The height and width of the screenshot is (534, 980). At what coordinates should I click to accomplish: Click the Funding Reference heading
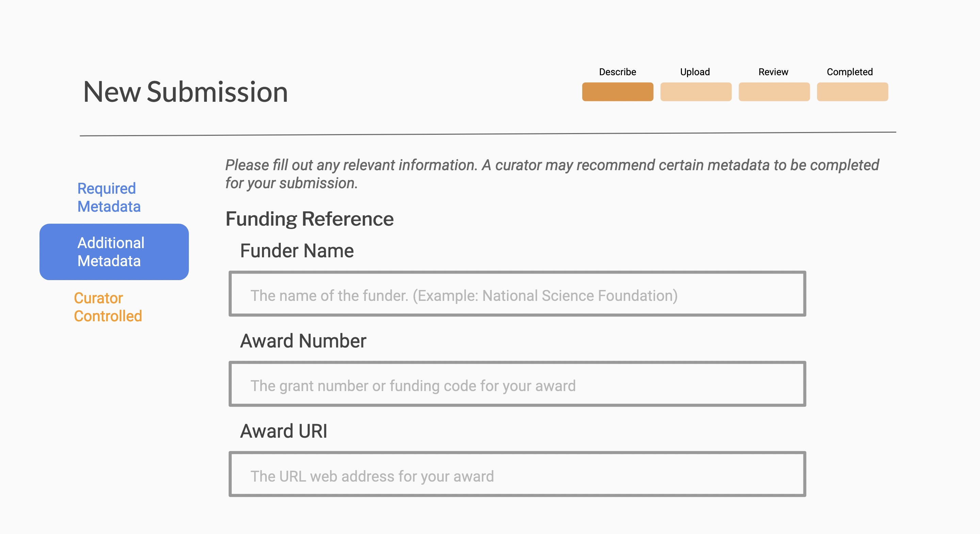[309, 219]
